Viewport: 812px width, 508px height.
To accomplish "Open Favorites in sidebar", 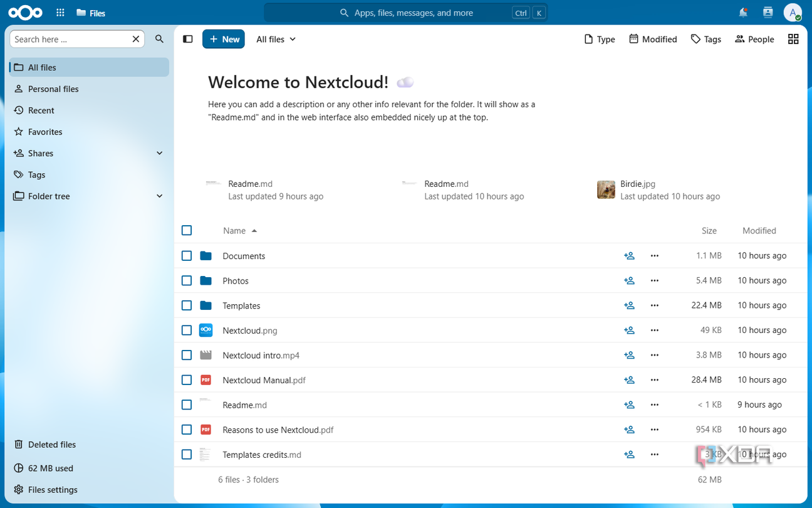I will (x=89, y=132).
